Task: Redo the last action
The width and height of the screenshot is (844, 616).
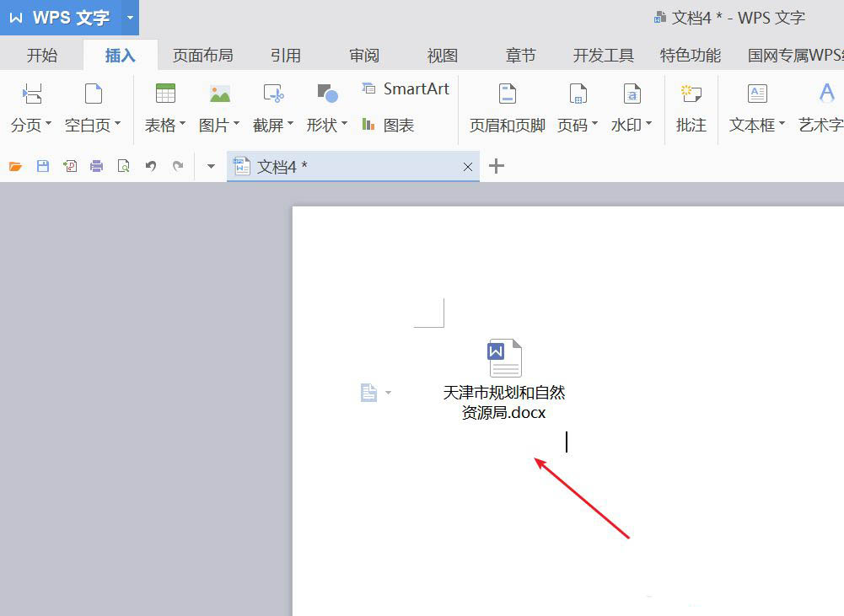Action: click(x=178, y=166)
